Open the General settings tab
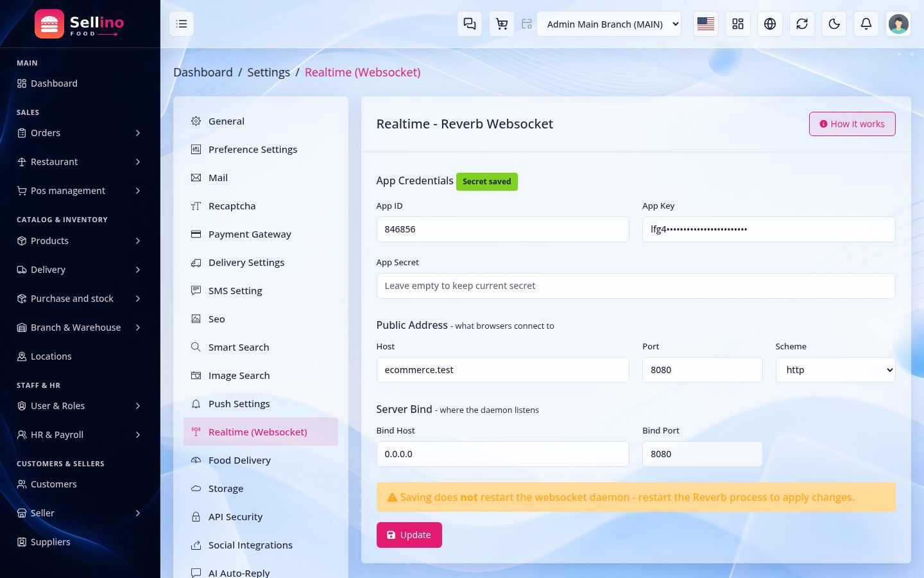924x578 pixels. [261, 121]
